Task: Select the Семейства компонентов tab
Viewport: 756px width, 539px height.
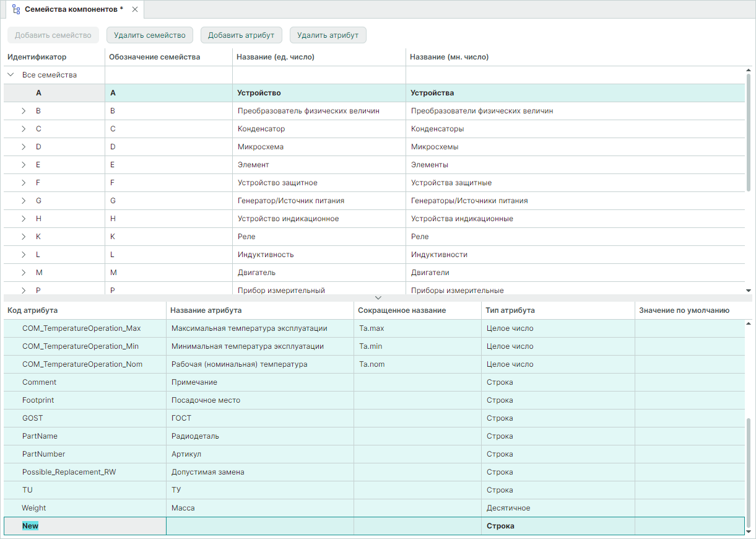Action: point(73,9)
